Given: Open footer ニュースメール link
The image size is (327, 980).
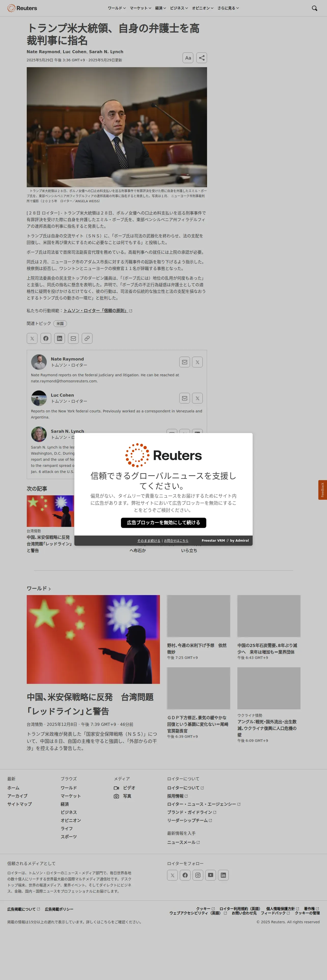Looking at the screenshot, I should click(x=183, y=842).
